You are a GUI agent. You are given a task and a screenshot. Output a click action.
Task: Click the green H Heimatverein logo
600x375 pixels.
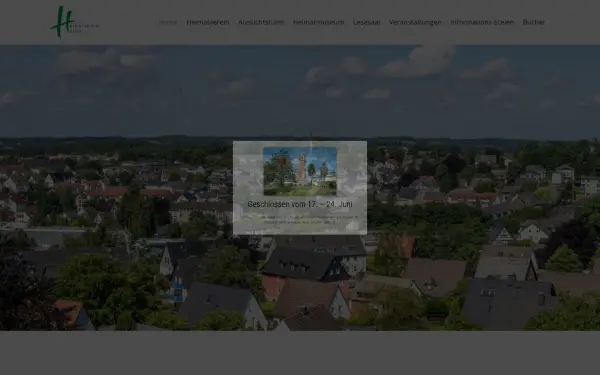(x=74, y=22)
